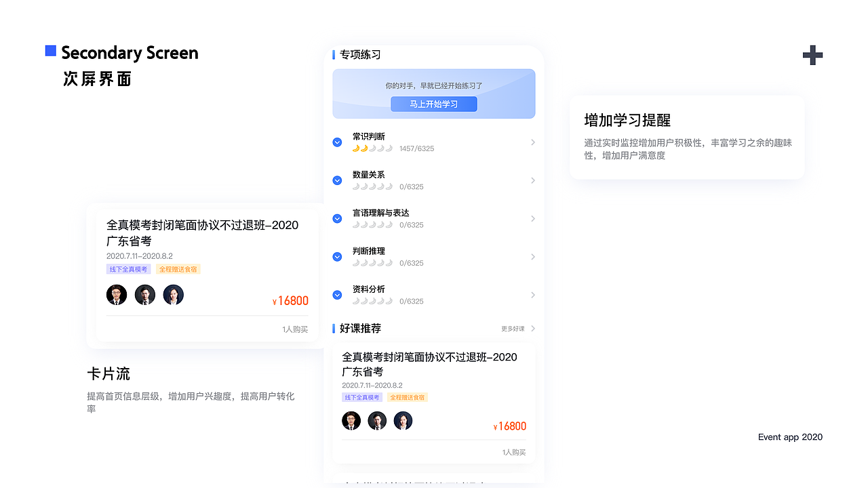Click the 卡片流 heading
The height and width of the screenshot is (488, 868).
click(x=108, y=374)
